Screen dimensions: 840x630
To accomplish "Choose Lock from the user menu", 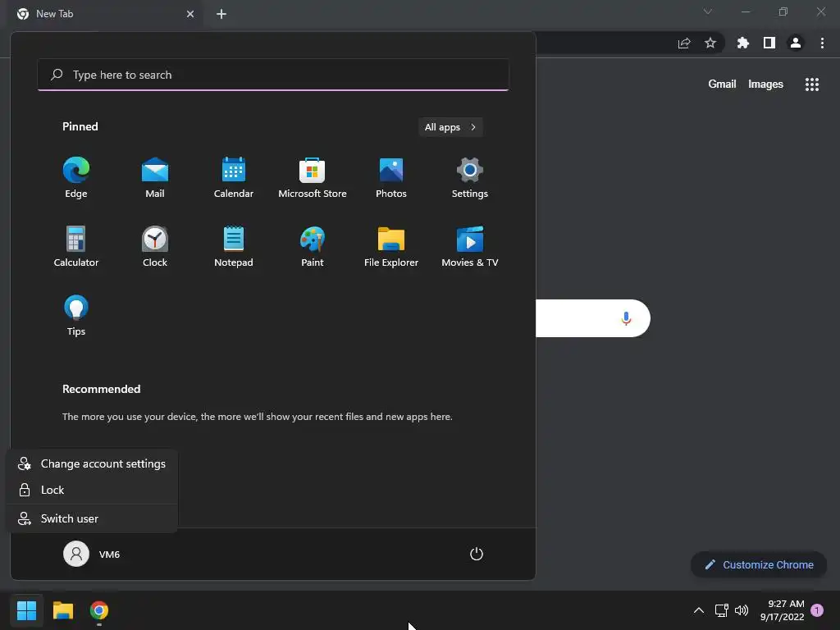I will tap(92, 491).
